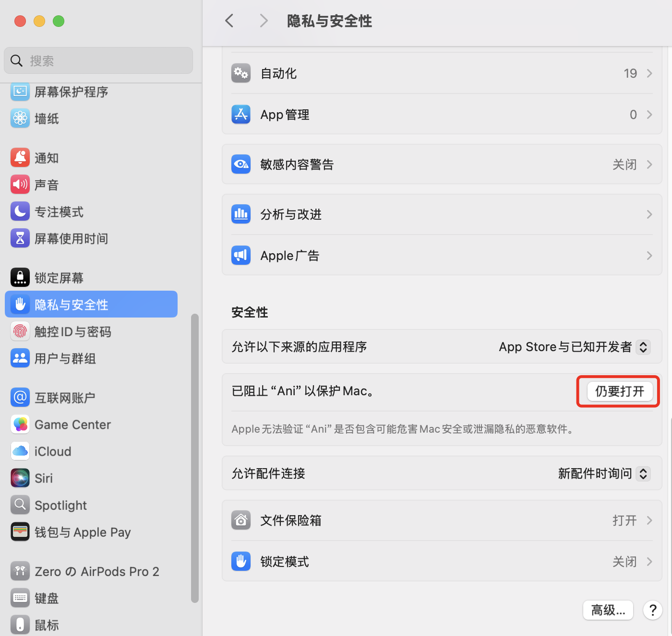Click the help question mark button
Viewport: 672px width, 636px height.
(x=652, y=610)
